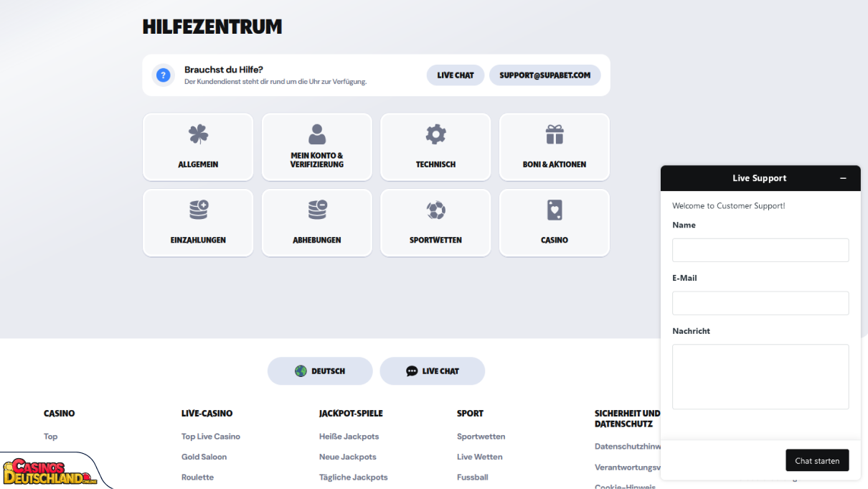Click the Chat starten button
This screenshot has height=489, width=868.
coord(817,461)
